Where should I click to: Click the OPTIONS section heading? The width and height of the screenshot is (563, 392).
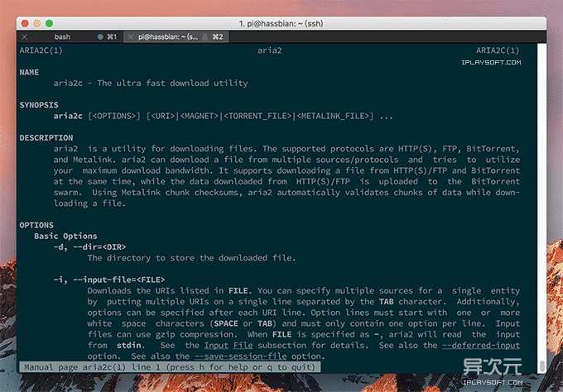(36, 225)
